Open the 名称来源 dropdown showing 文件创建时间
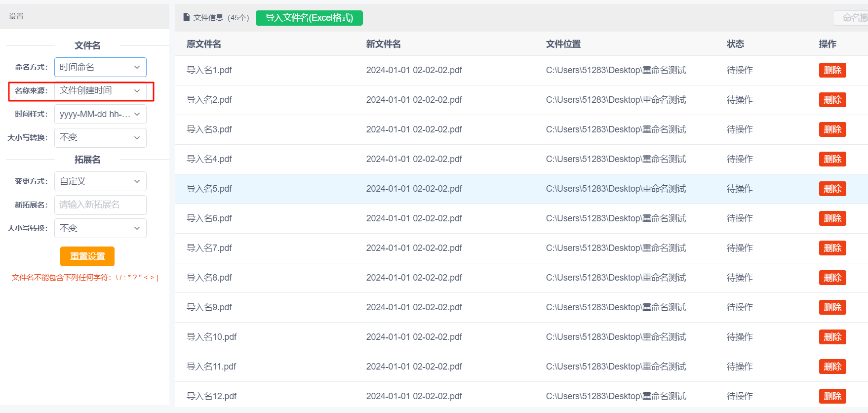 (100, 91)
